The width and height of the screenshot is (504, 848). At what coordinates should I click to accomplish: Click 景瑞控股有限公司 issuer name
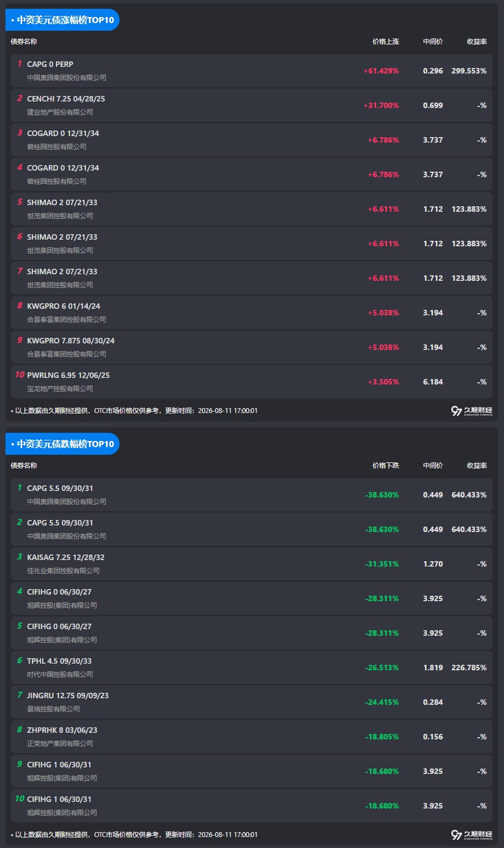54,709
